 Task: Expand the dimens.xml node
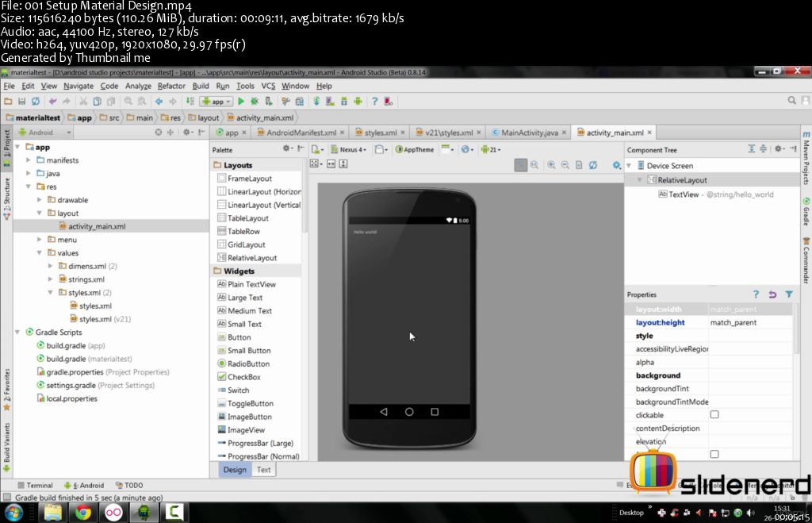point(50,266)
